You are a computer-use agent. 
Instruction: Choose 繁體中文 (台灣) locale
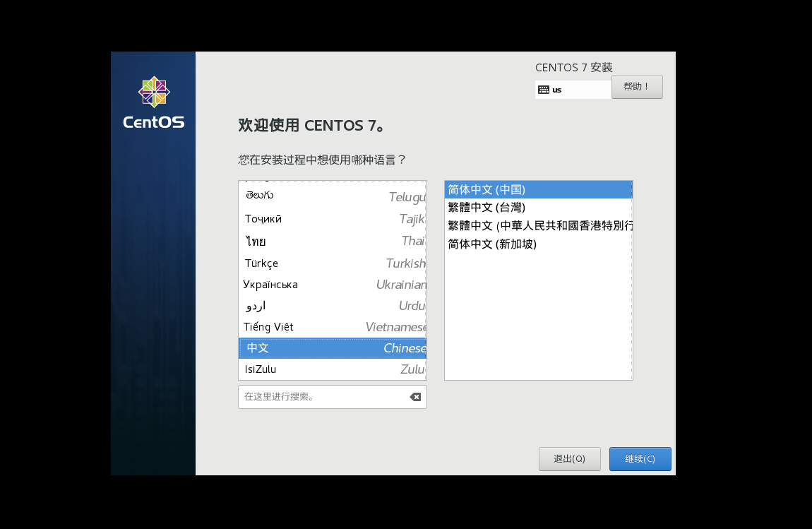(539, 207)
